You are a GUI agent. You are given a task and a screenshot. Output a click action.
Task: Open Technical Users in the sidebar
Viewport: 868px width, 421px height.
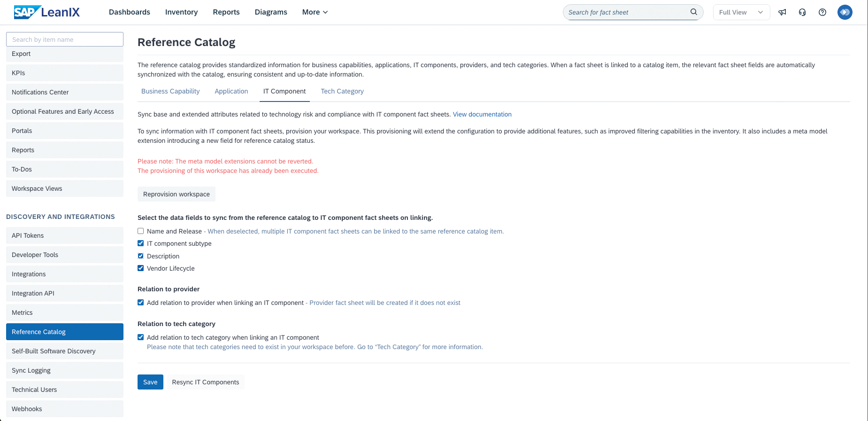tap(65, 390)
